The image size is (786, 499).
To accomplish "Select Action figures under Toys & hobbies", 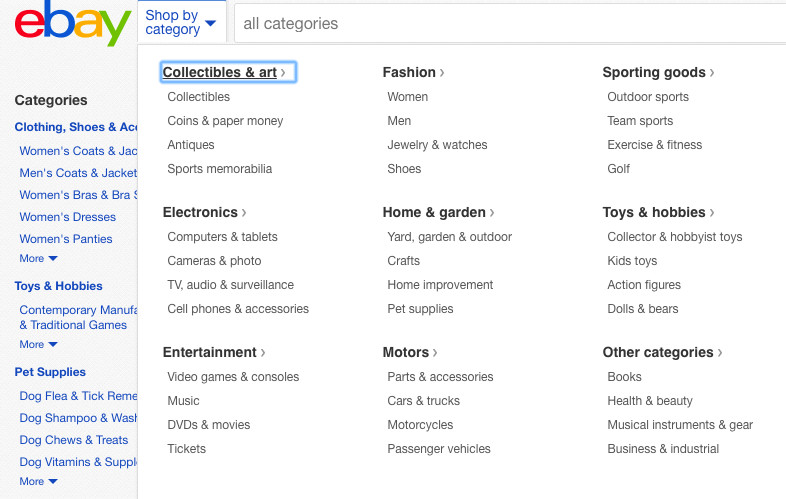I will point(644,285).
